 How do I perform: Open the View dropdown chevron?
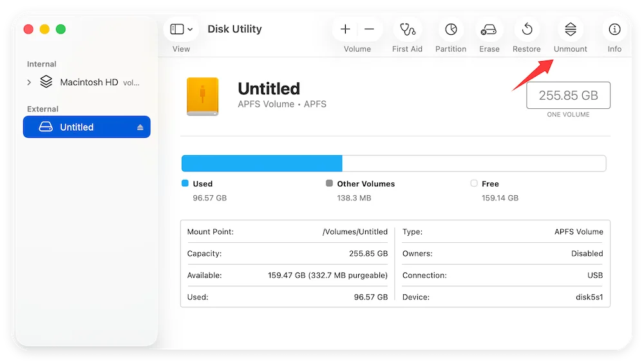[190, 29]
